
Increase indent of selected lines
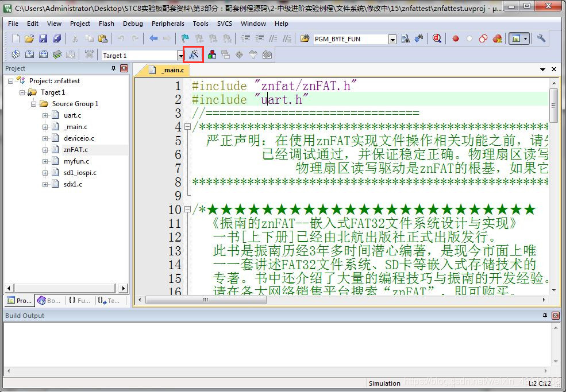coord(245,38)
